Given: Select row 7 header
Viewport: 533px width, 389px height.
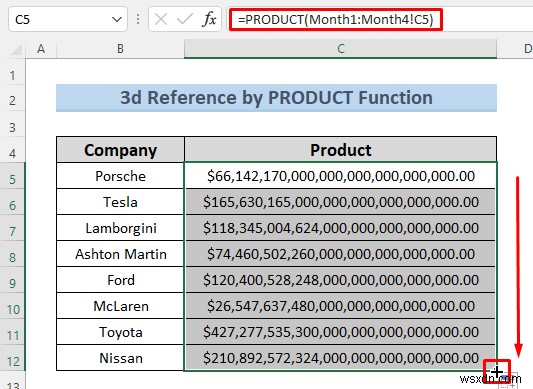Looking at the screenshot, I should pos(13,228).
